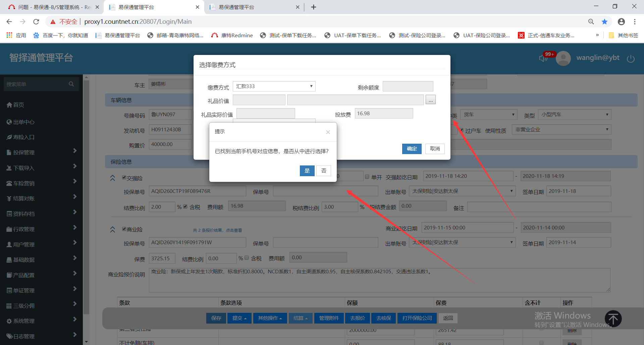Toggle the 商业险 checkbox
Viewport: 644px width, 345px height.
tap(124, 229)
